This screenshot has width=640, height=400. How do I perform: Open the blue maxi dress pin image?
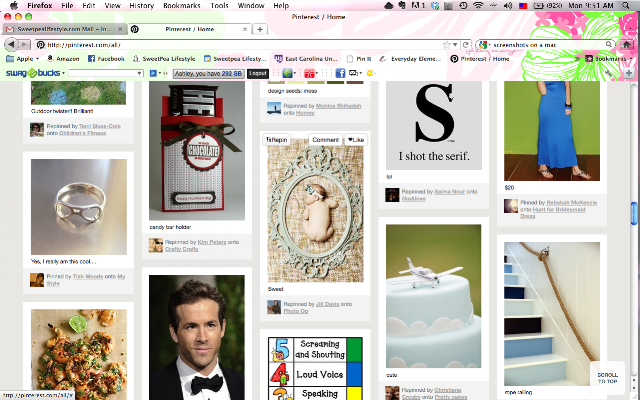click(552, 131)
